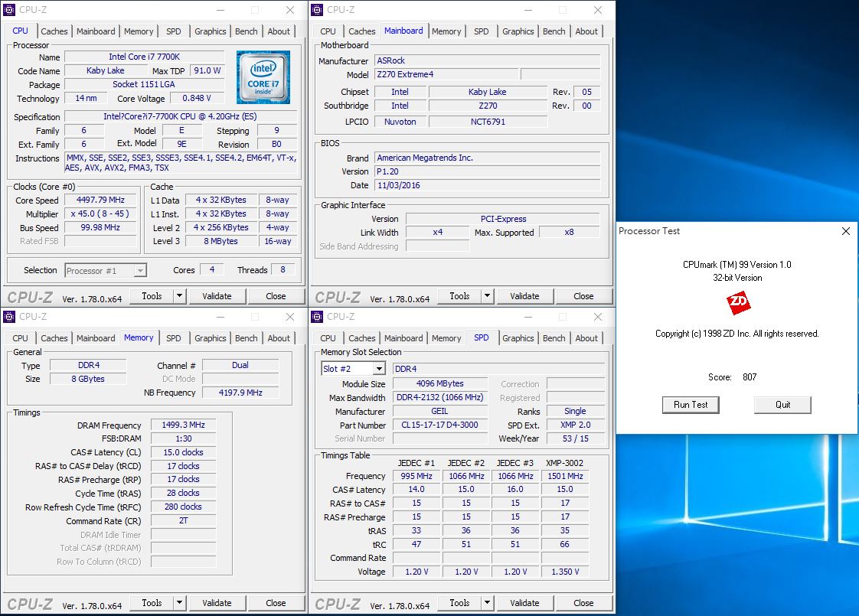Open the Bench tab in the SPD window
Screen dimensions: 859x616
554,337
